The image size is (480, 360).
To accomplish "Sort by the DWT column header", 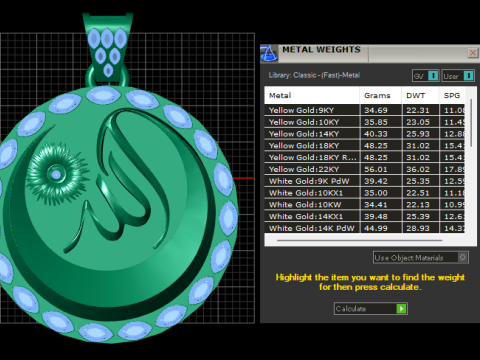I will [420, 95].
